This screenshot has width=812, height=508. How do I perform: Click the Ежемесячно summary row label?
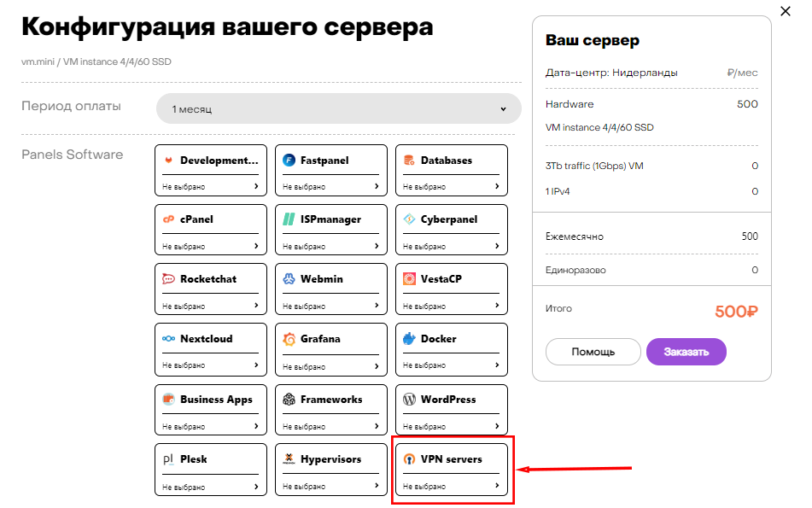[575, 236]
